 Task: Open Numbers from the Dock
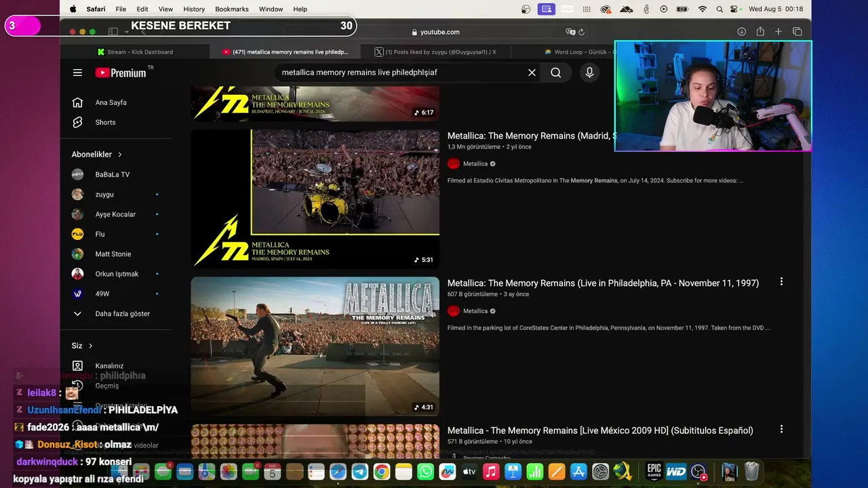tap(535, 472)
